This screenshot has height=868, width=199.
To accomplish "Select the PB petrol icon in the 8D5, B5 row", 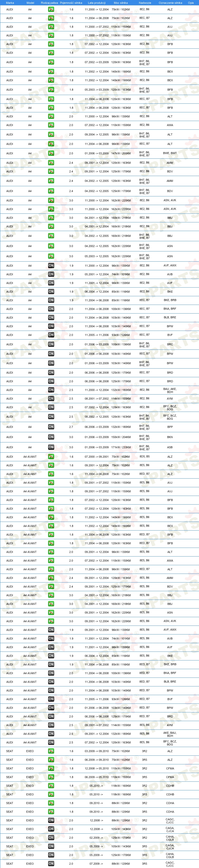I will pyautogui.click(x=51, y=457).
